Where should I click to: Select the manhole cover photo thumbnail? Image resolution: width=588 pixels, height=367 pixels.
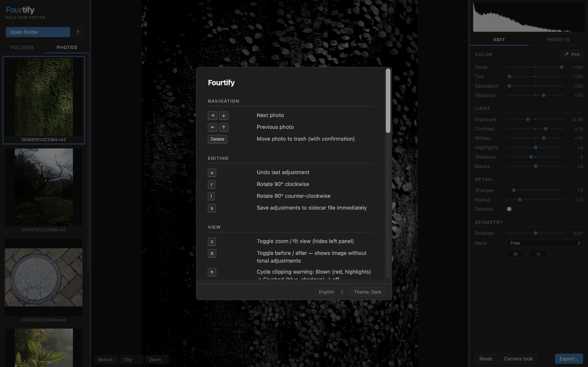click(44, 277)
